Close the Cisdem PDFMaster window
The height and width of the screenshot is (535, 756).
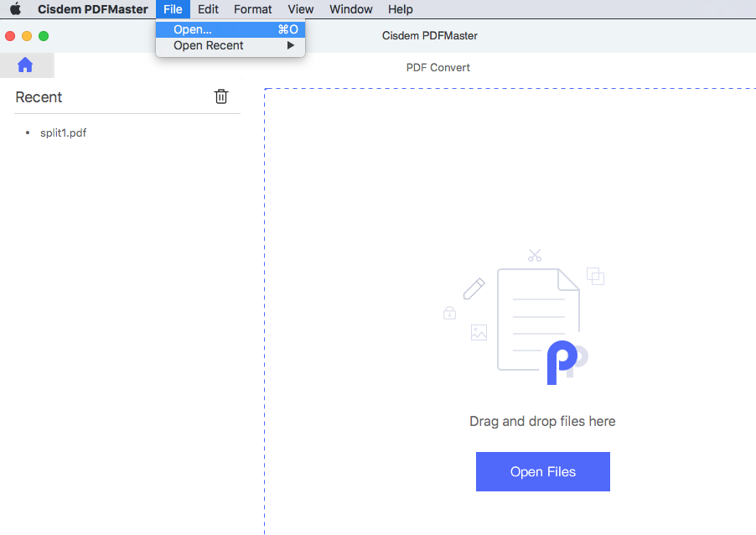tap(10, 36)
